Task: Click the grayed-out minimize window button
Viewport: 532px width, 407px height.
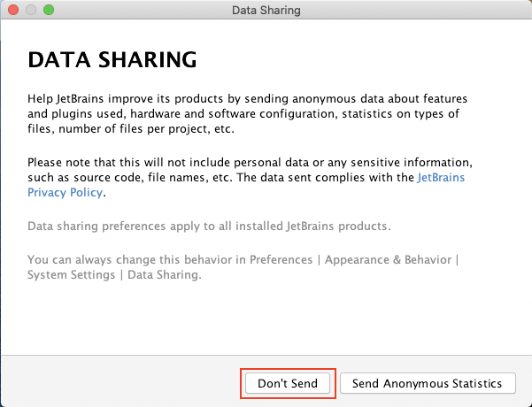Action: coord(31,10)
